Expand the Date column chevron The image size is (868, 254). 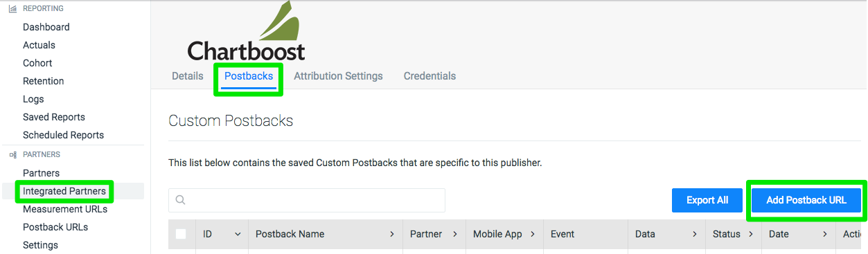click(825, 235)
